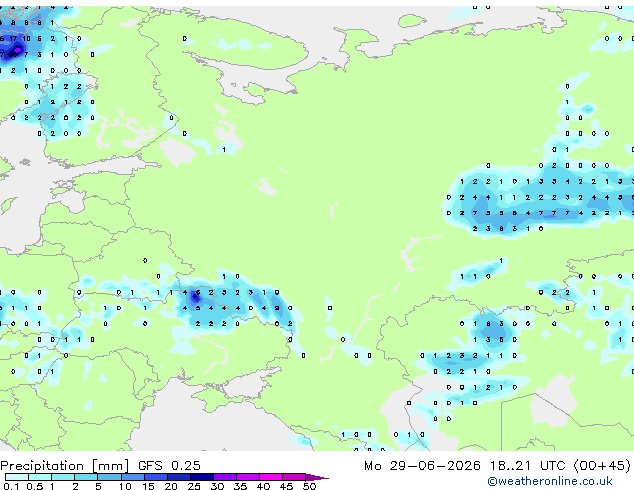Click the 25–30 mm dark blue swatch
This screenshot has width=634, height=490.
coord(202,477)
